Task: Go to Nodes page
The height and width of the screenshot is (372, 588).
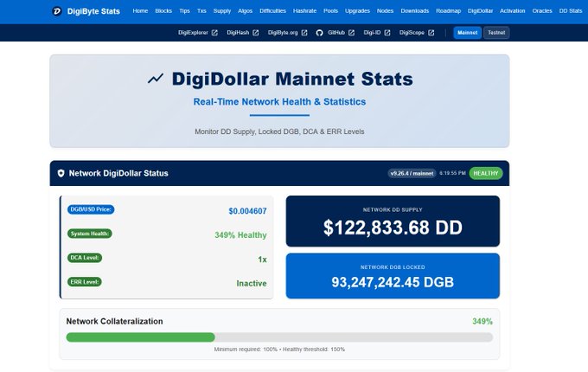Action: tap(385, 11)
